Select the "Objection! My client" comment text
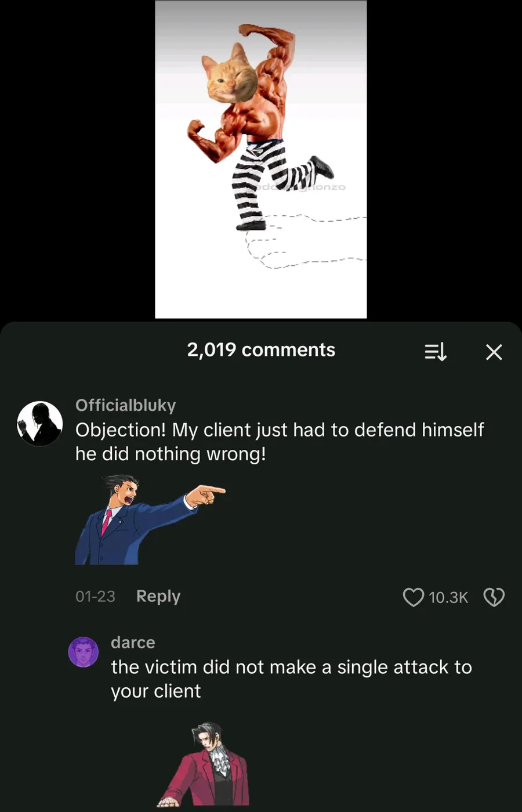The height and width of the screenshot is (812, 522). click(x=279, y=442)
